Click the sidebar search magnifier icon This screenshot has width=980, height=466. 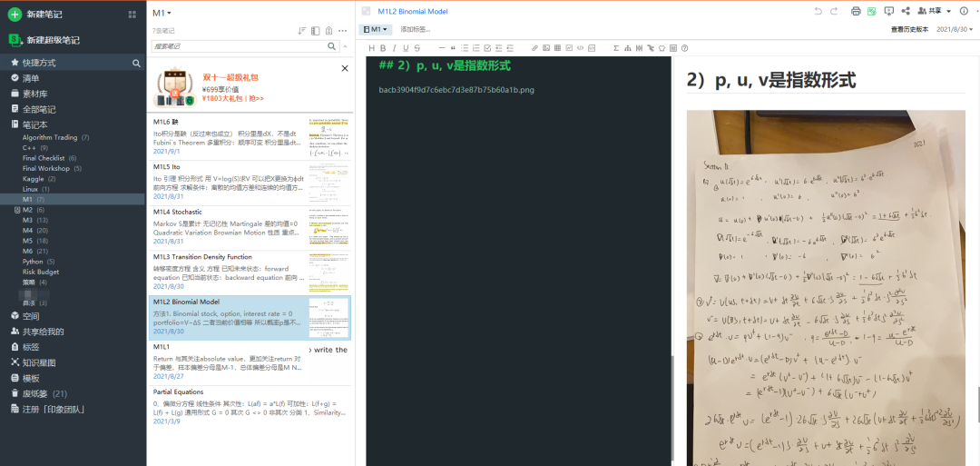pos(135,63)
